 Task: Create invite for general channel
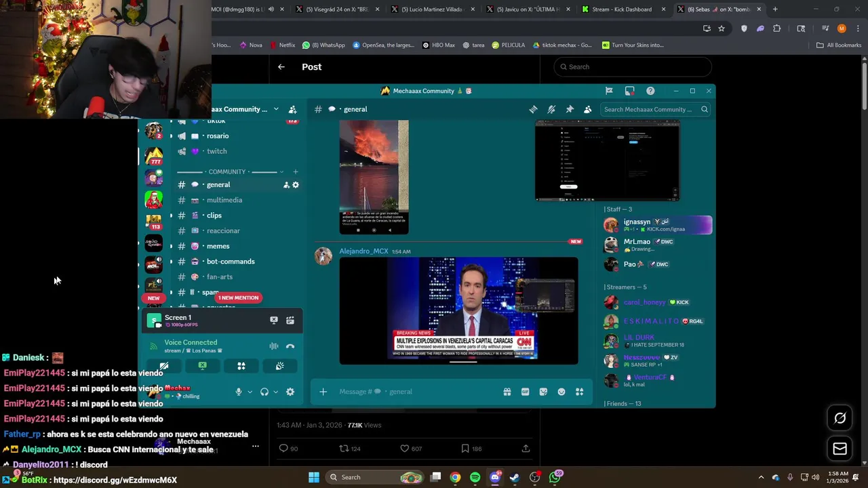286,184
